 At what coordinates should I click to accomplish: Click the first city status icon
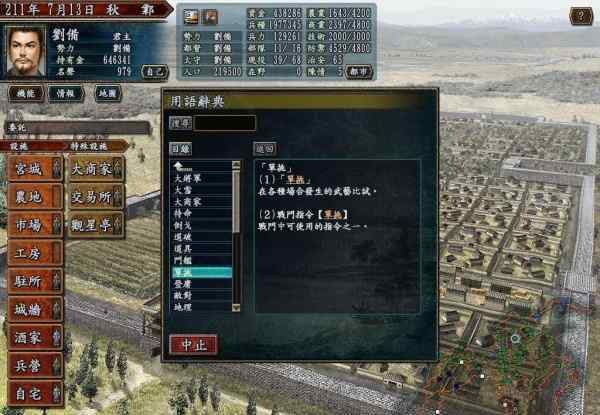(x=191, y=17)
